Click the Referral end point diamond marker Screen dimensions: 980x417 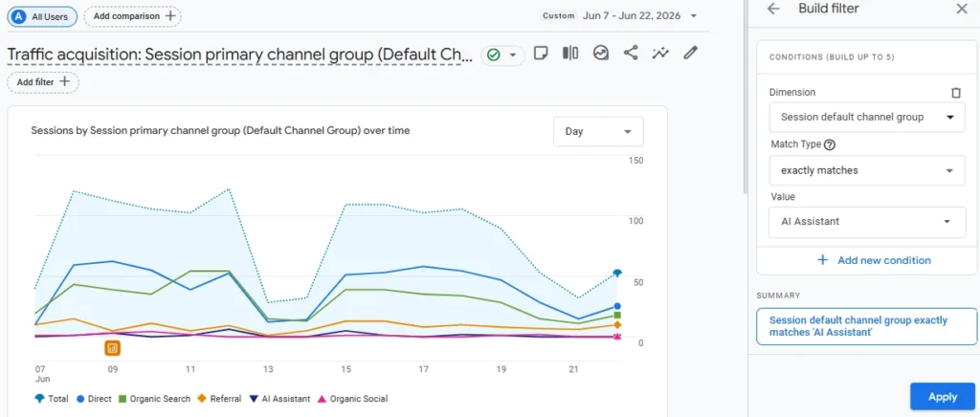click(617, 324)
